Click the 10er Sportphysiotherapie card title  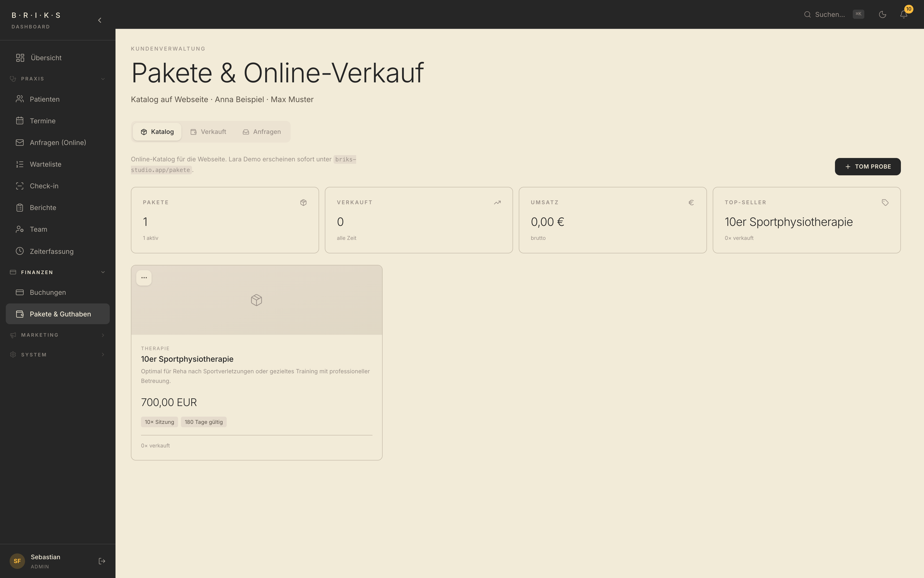pos(187,359)
